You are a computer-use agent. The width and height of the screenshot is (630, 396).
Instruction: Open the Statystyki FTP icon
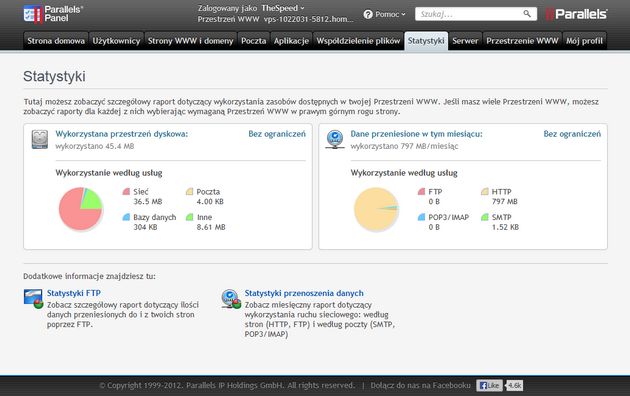point(33,298)
